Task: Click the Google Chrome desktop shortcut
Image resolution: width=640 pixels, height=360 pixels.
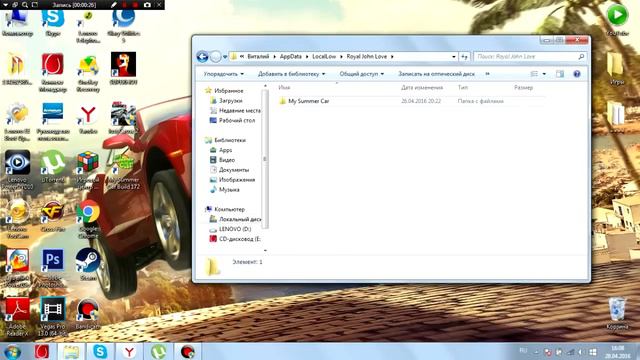Action: (x=88, y=219)
